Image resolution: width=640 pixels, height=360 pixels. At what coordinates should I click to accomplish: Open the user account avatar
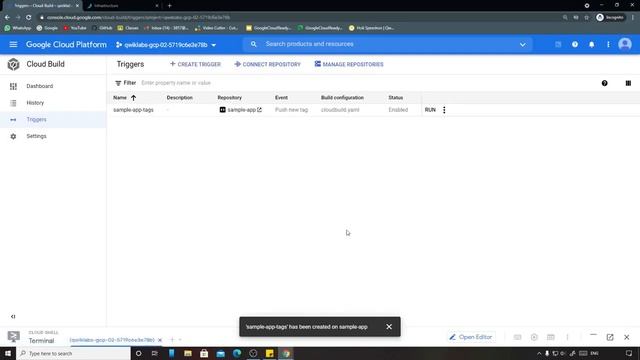pos(625,44)
